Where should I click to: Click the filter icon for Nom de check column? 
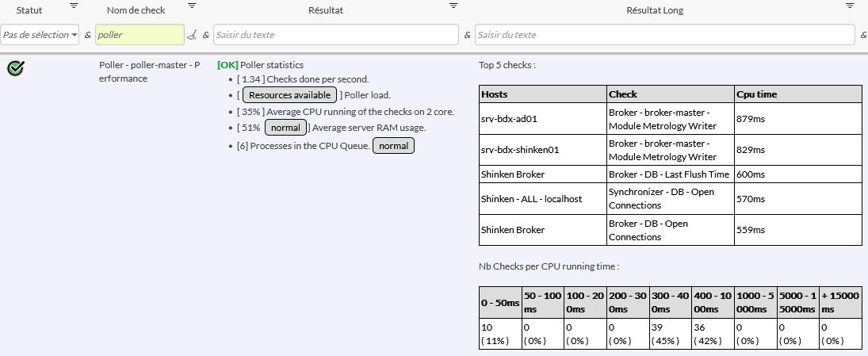pos(192,6)
